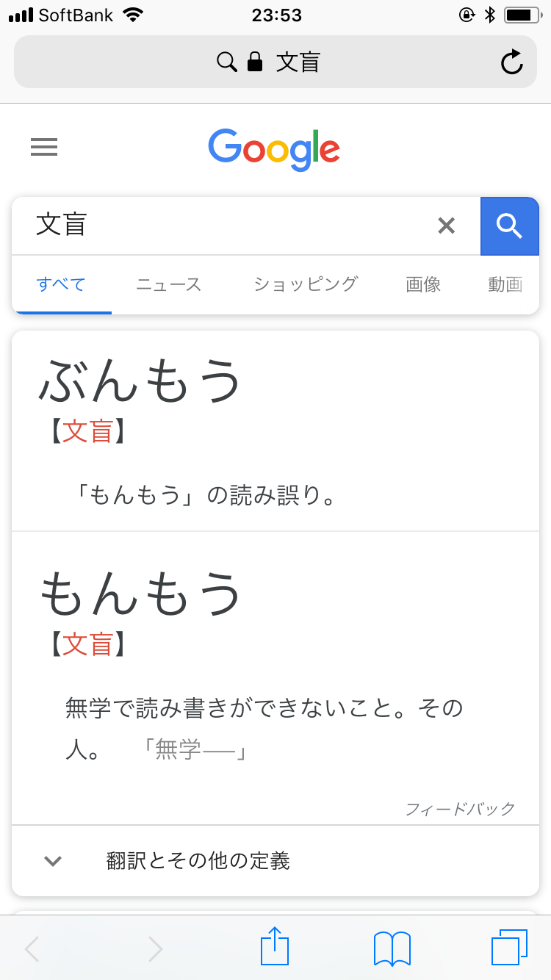Show open Safari tabs
This screenshot has width=551, height=980.
509,947
